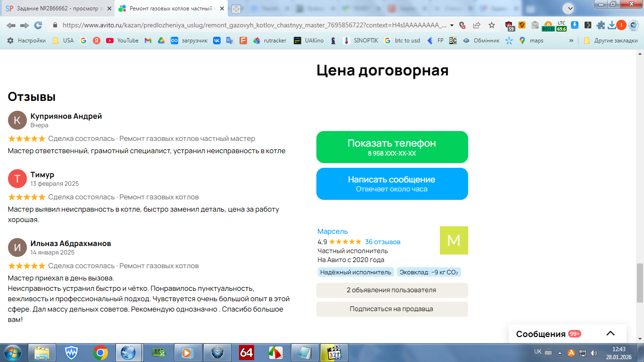Click the Эковклад −9 кг CO₂ badge

pos(429,272)
